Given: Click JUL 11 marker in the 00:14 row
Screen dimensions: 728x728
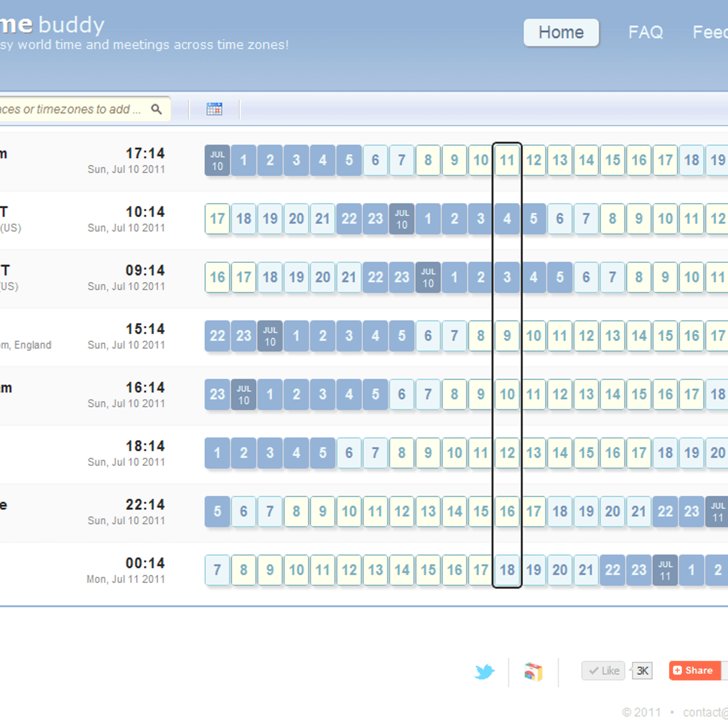Looking at the screenshot, I should [x=665, y=570].
